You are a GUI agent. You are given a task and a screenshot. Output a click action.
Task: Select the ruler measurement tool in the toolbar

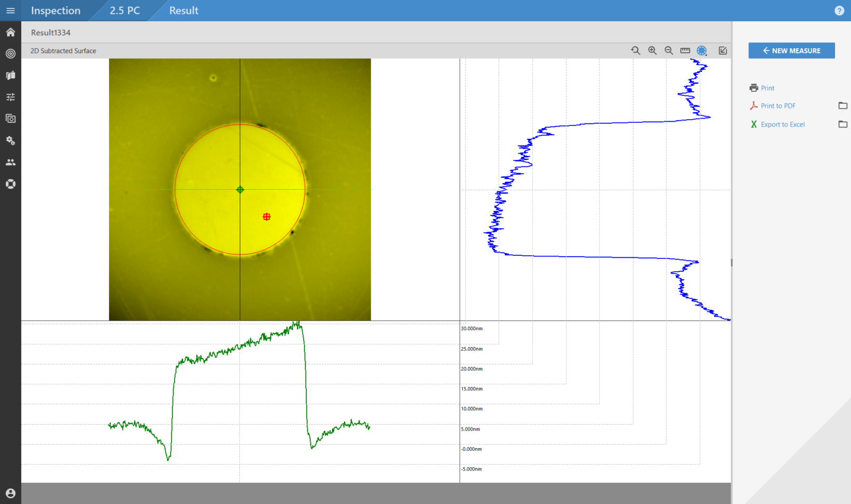[x=685, y=51]
